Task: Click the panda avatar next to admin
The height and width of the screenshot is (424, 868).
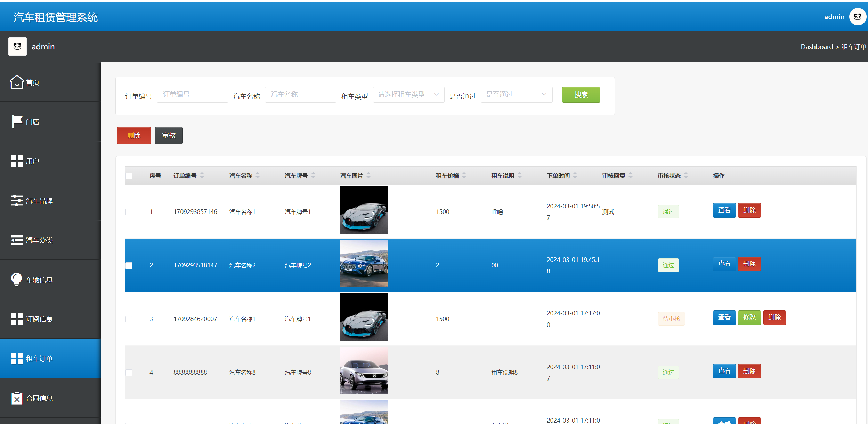Action: click(857, 16)
